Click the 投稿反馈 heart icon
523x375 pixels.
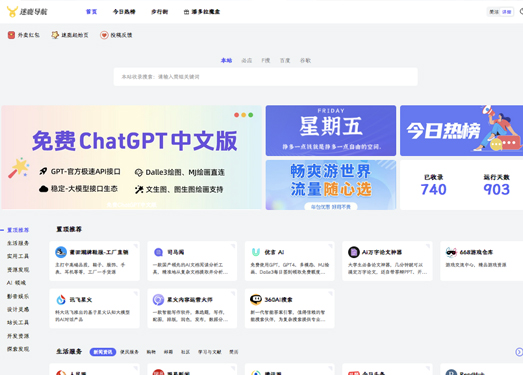click(x=104, y=35)
